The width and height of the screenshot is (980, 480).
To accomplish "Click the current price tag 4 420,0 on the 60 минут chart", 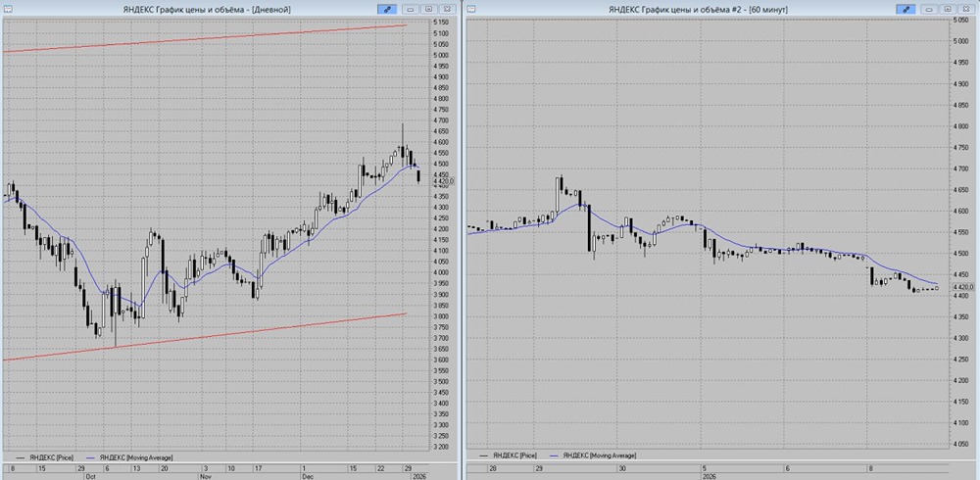I will pos(964,287).
